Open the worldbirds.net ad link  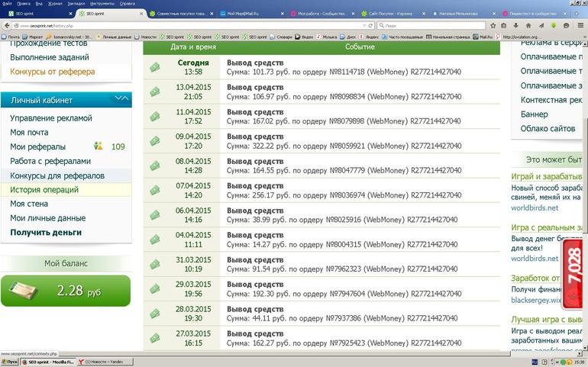pos(535,208)
